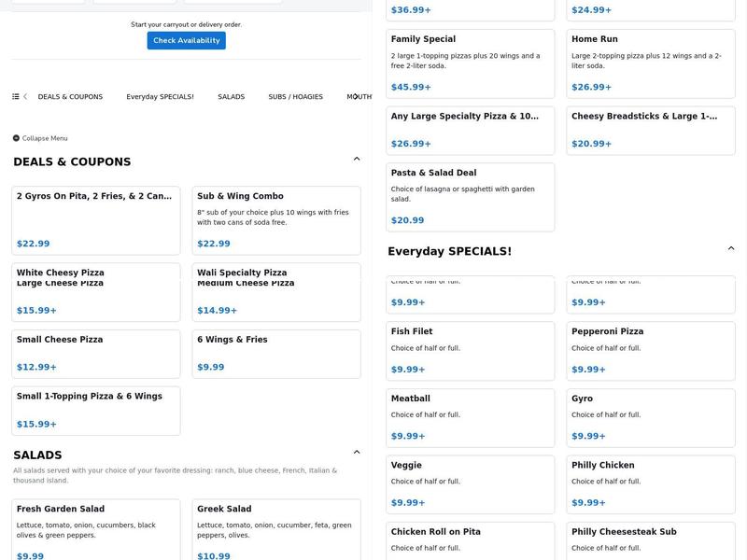Choose the Family Special deal card
The height and width of the screenshot is (560, 747).
[x=470, y=63]
